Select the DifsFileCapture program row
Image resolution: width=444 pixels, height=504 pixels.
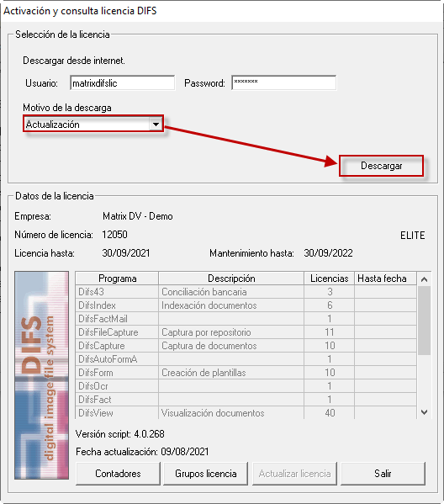point(246,332)
